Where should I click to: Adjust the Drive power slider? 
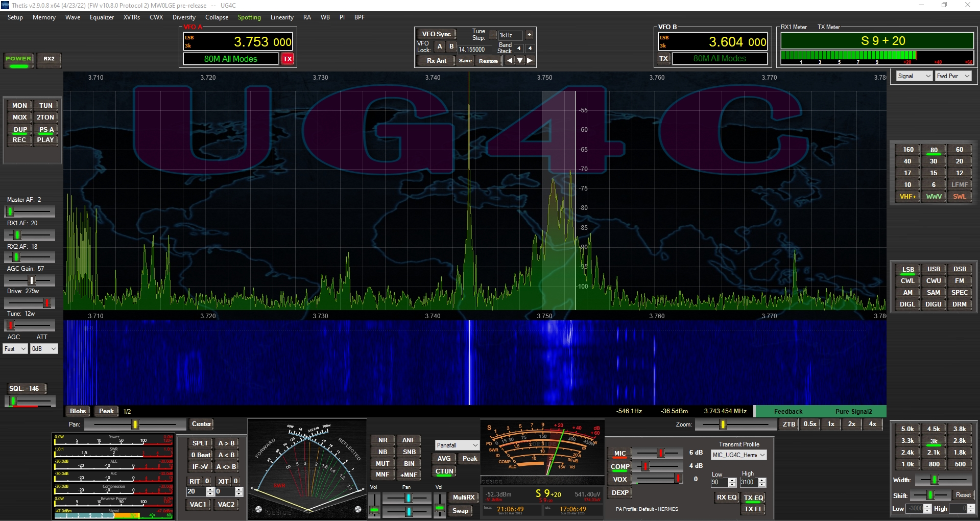point(30,303)
